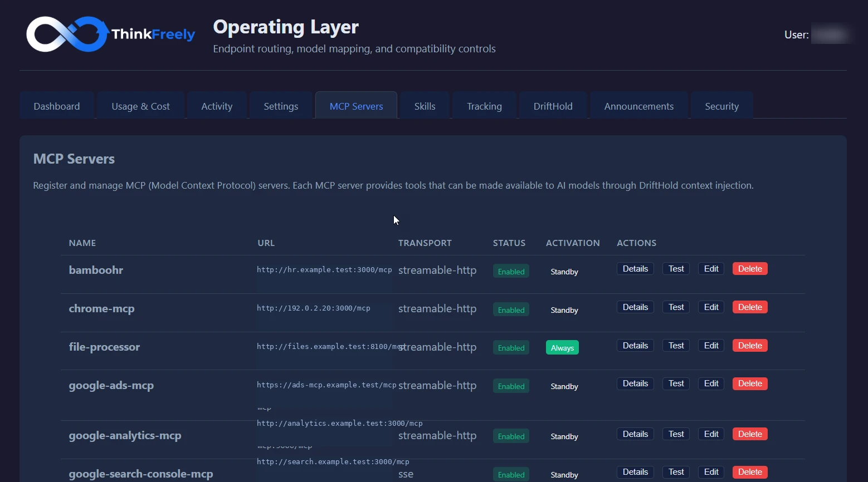Delete the bamboohr server
Image resolution: width=868 pixels, height=482 pixels.
[750, 269]
